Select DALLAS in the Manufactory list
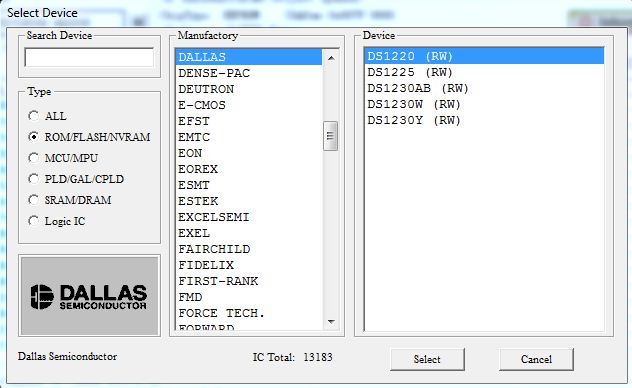 249,57
